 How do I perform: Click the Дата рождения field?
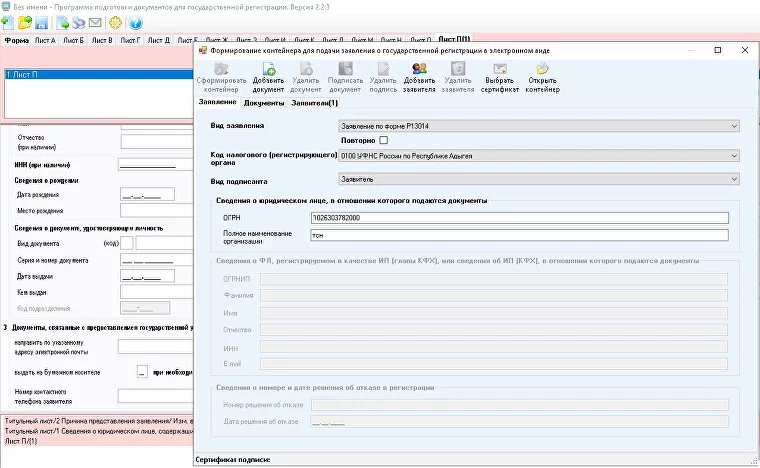point(147,195)
